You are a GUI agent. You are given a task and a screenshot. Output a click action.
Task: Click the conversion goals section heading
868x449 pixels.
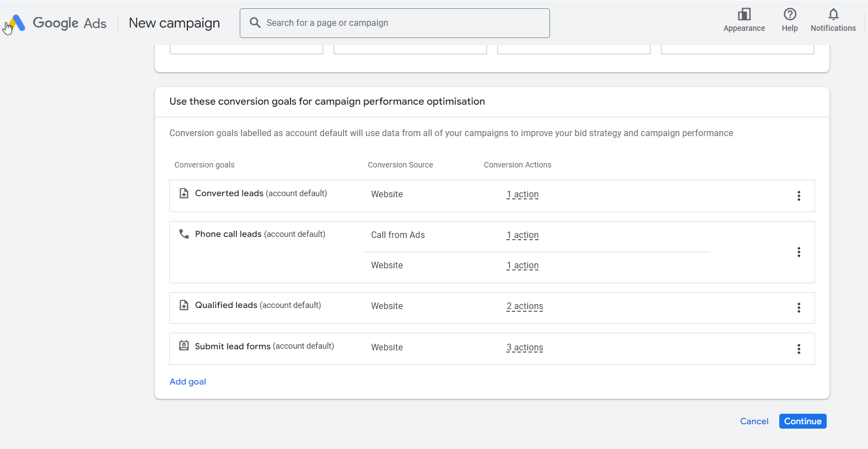coord(327,101)
